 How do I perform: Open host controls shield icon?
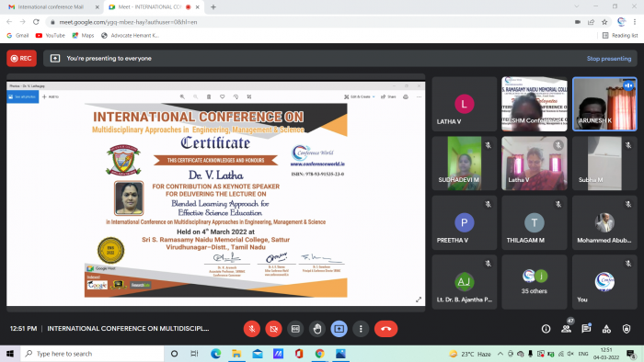tap(627, 329)
